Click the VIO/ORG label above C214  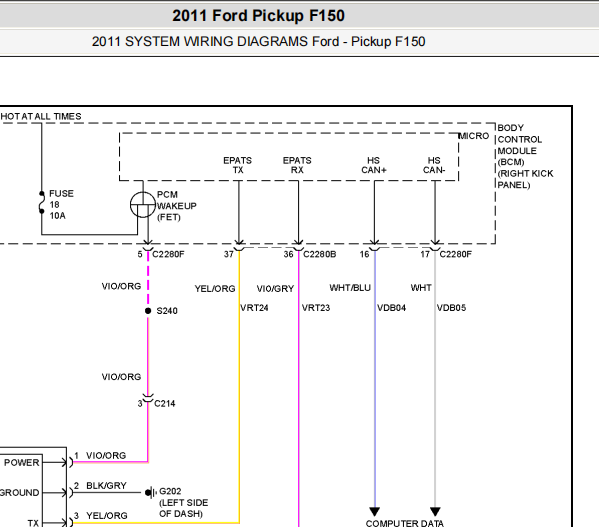point(121,377)
